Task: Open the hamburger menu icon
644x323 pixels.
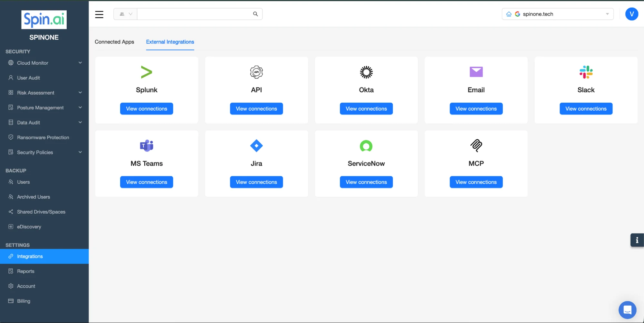Action: tap(99, 14)
